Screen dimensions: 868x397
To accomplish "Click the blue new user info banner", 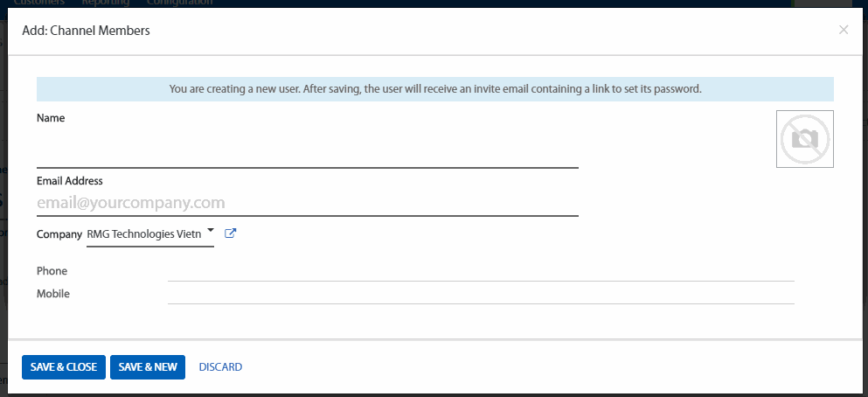I will pyautogui.click(x=434, y=88).
